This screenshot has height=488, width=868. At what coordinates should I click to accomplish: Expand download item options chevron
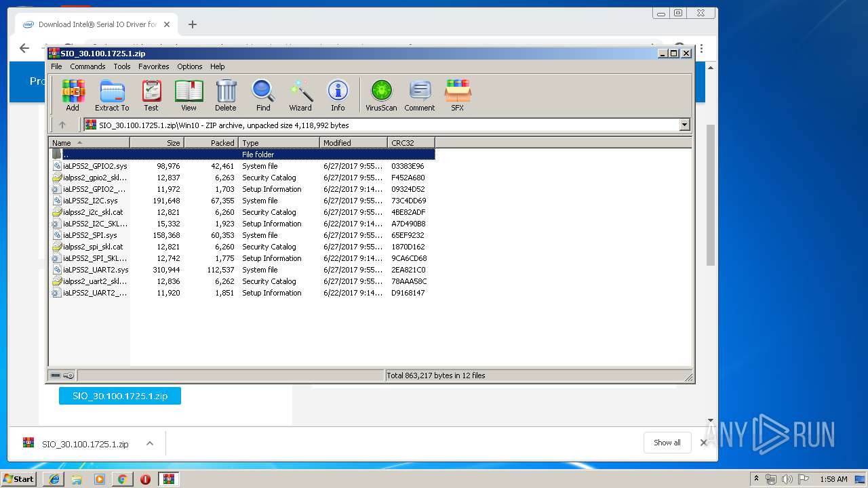click(x=150, y=444)
